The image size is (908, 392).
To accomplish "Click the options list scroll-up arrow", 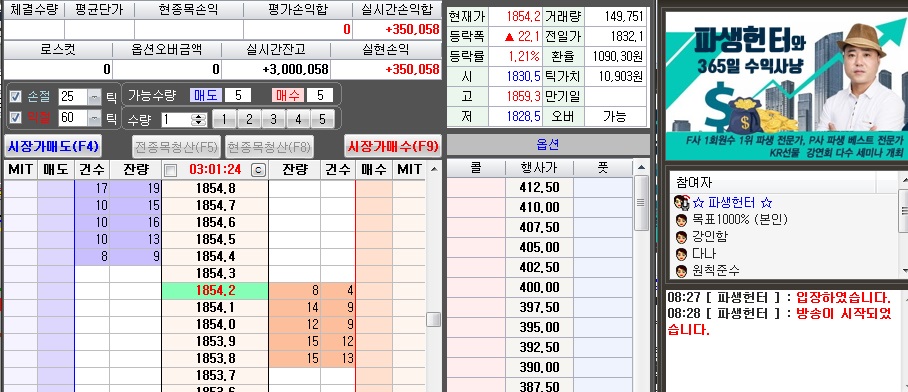I will 640,168.
